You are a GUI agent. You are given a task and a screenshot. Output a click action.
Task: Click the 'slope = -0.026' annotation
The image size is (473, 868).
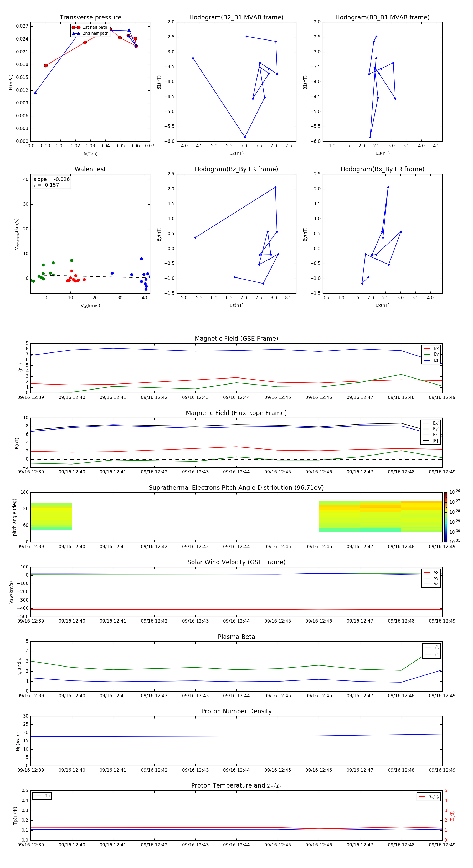(x=52, y=179)
